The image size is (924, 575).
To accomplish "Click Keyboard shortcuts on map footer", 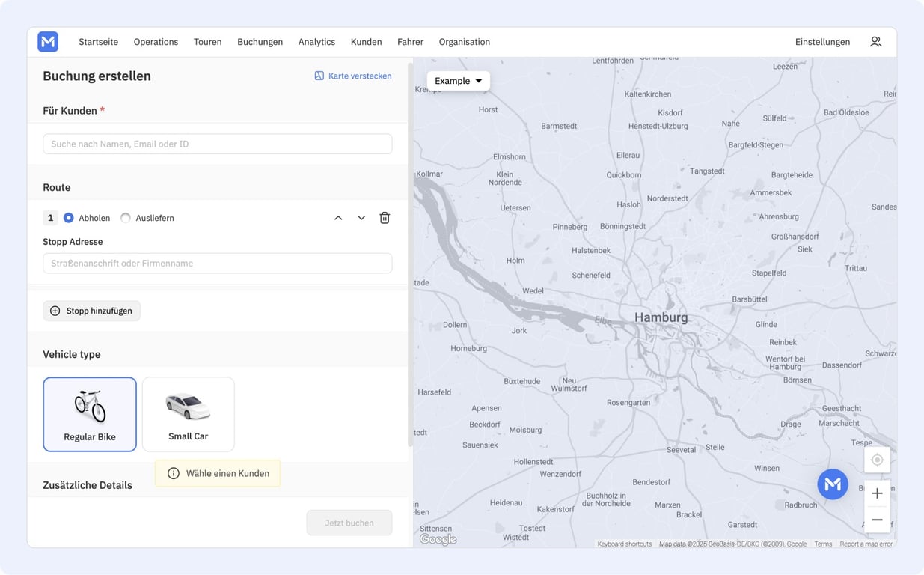I will [624, 544].
